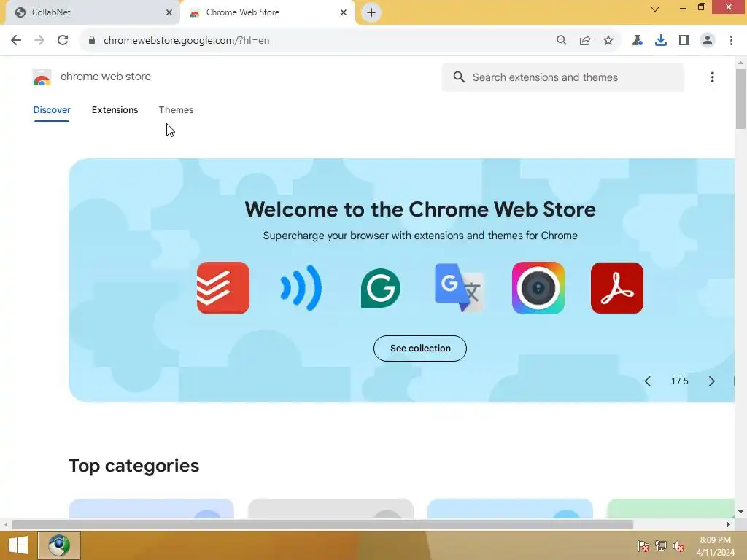The width and height of the screenshot is (747, 560).
Task: Click the vertical scrollbar thumb
Action: point(740,98)
